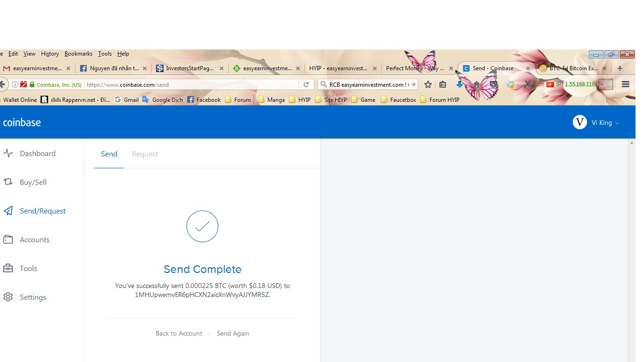644x362 pixels.
Task: Click the IP 1.55.168.118 text in toolbar
Action: click(x=575, y=84)
